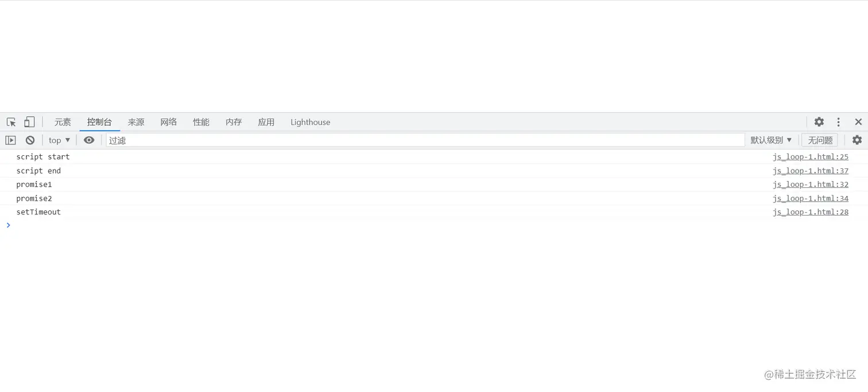Open source link js_loop-1.html:32

(811, 184)
